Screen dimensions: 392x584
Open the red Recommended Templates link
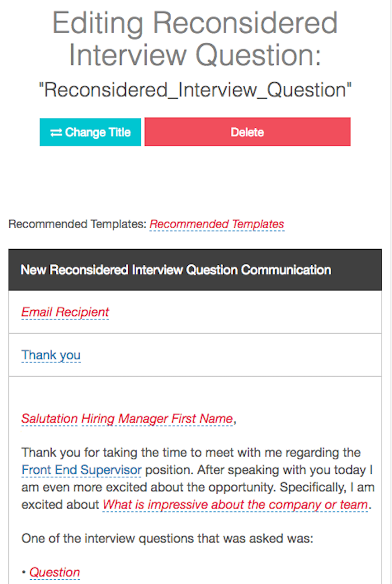[217, 224]
